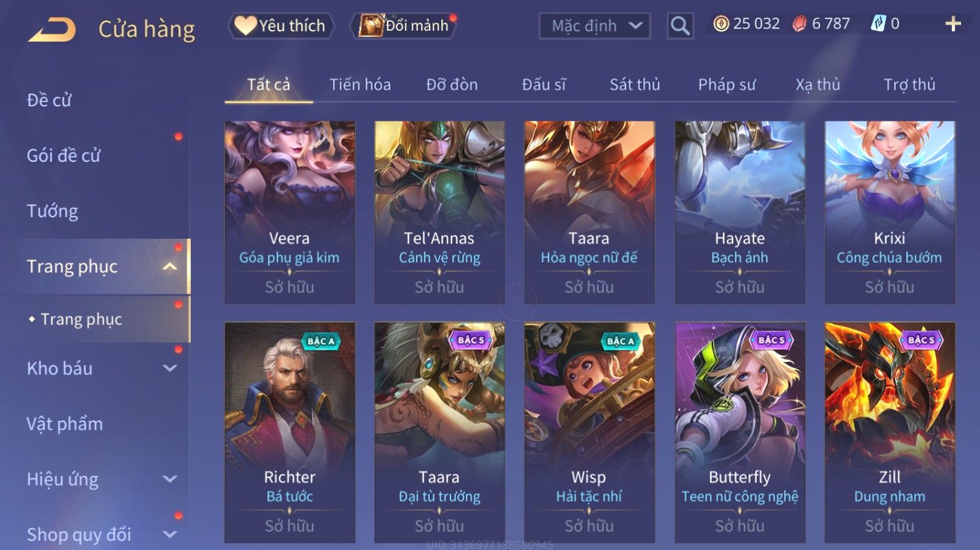
Task: Open Butterfly Teen nữ công nghệ skin
Action: coord(740,432)
